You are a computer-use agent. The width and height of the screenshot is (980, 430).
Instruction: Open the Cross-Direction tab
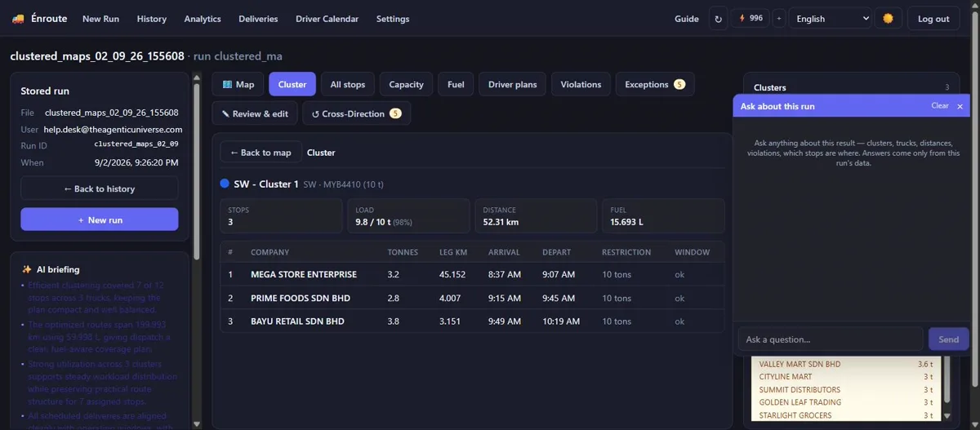[356, 113]
